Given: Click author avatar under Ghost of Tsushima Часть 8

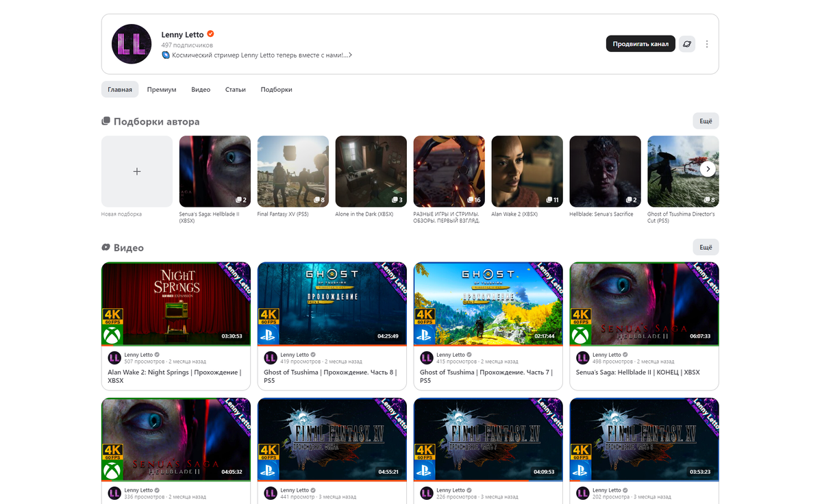Looking at the screenshot, I should click(271, 357).
